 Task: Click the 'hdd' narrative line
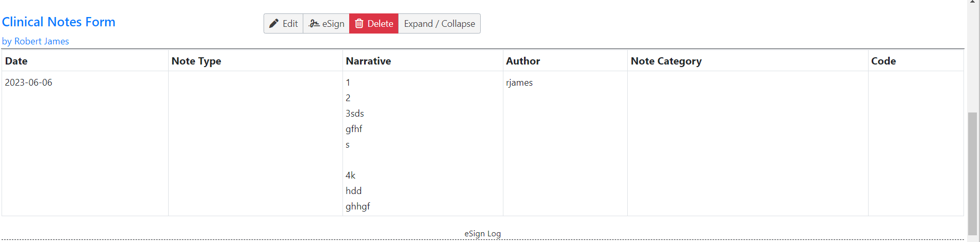point(354,191)
